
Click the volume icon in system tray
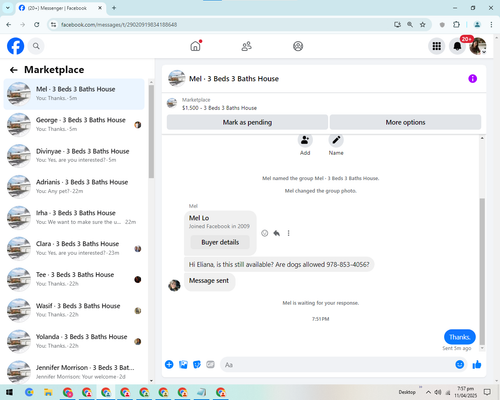tap(438, 392)
